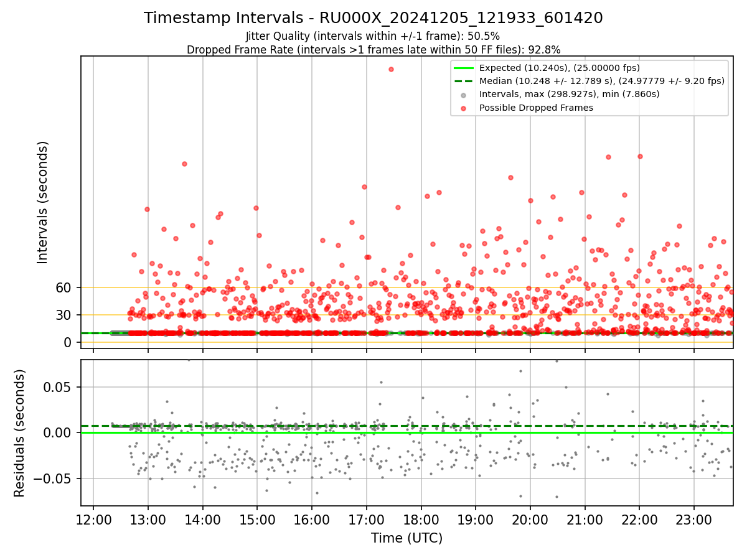This screenshot has width=747, height=560.
Task: Click the '17:00' x-axis tick label
Action: [367, 520]
